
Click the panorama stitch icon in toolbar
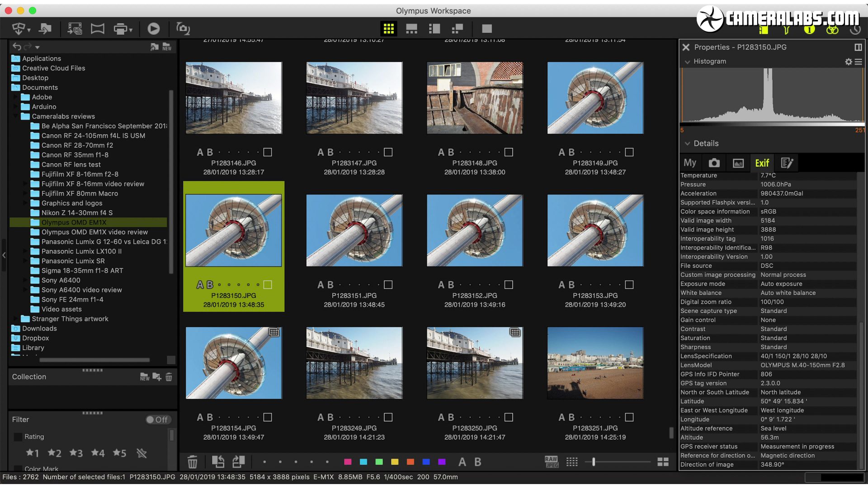[97, 29]
